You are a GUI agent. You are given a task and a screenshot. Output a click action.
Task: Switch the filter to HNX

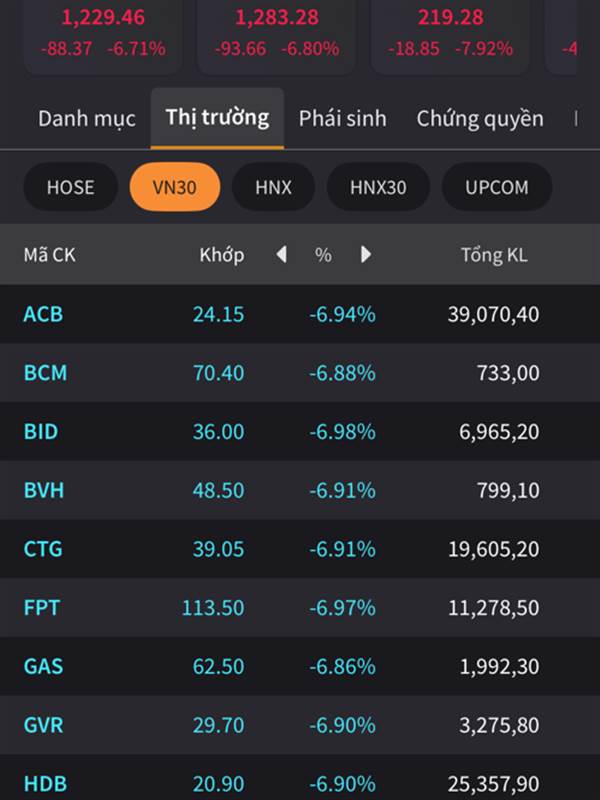pyautogui.click(x=273, y=187)
